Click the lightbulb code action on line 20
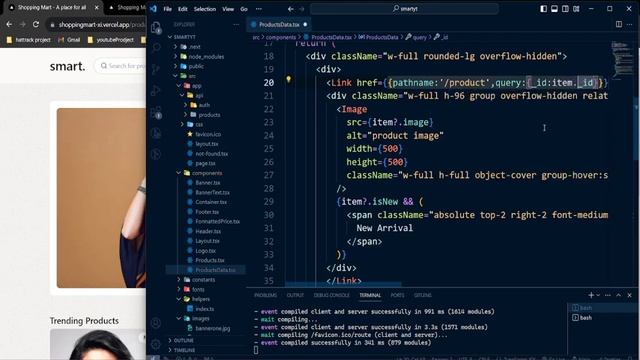 289,80
